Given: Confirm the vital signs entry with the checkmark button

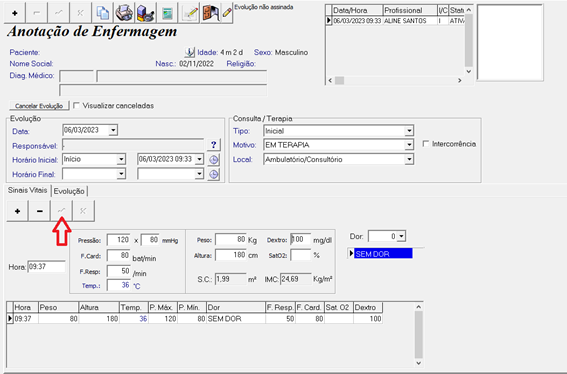Looking at the screenshot, I should 61,211.
